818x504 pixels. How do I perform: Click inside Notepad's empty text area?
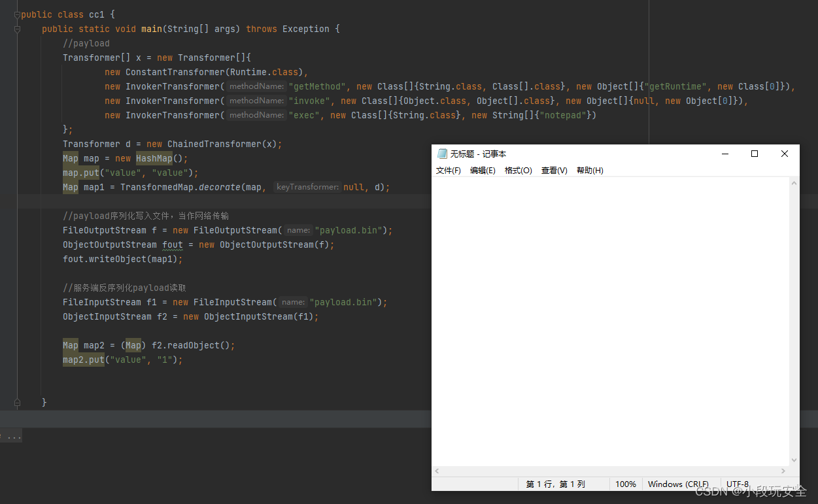(611, 321)
